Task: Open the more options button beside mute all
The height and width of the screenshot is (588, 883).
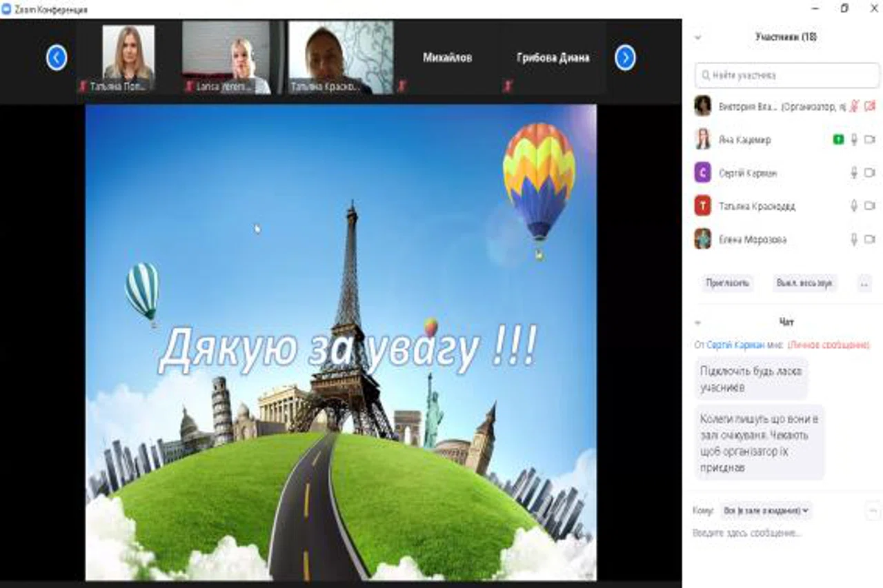Action: (864, 283)
